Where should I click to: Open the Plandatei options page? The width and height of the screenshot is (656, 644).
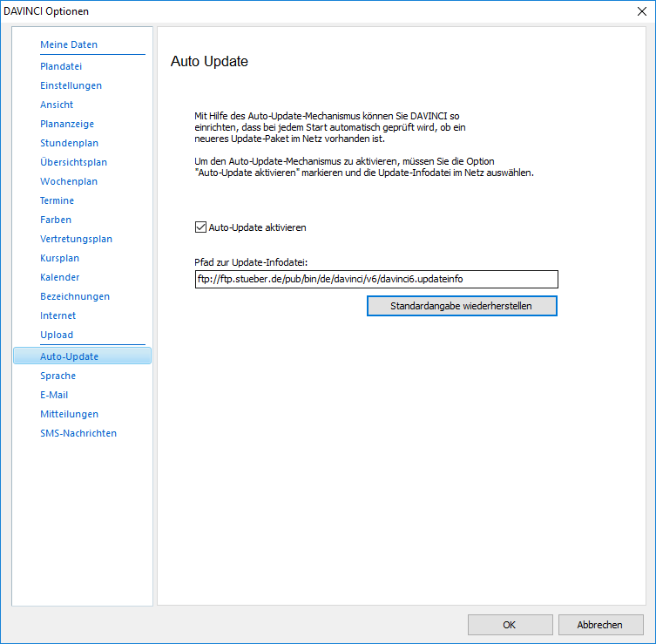(61, 66)
